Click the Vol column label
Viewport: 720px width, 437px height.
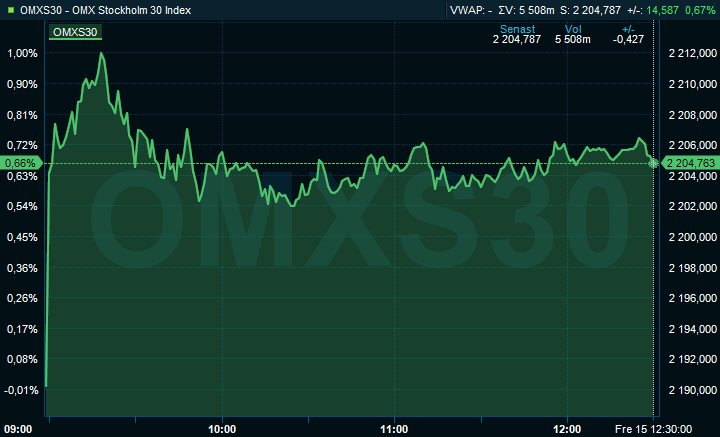click(x=573, y=29)
